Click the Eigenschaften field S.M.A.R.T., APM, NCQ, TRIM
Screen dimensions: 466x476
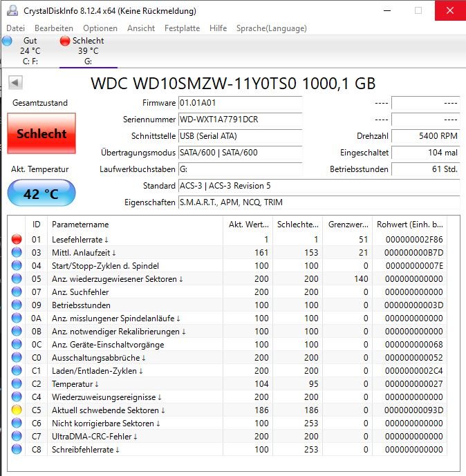tap(319, 202)
